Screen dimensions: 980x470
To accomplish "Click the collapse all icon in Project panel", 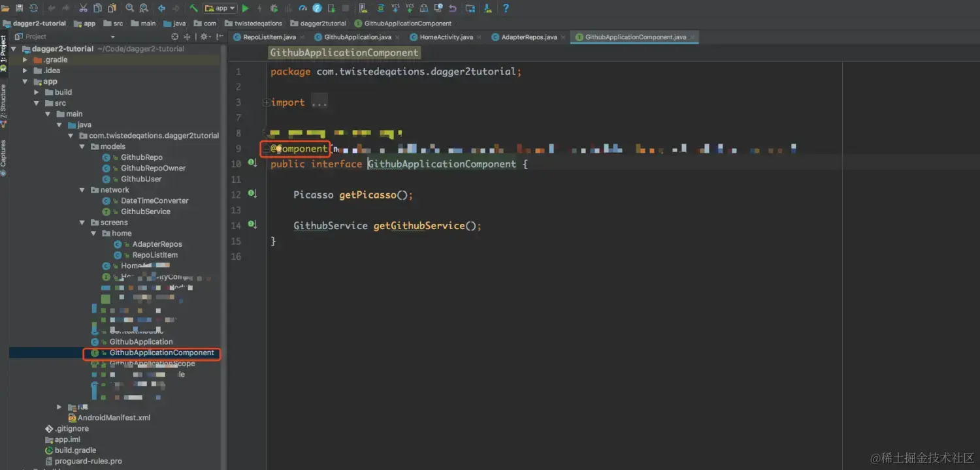I will tap(187, 37).
